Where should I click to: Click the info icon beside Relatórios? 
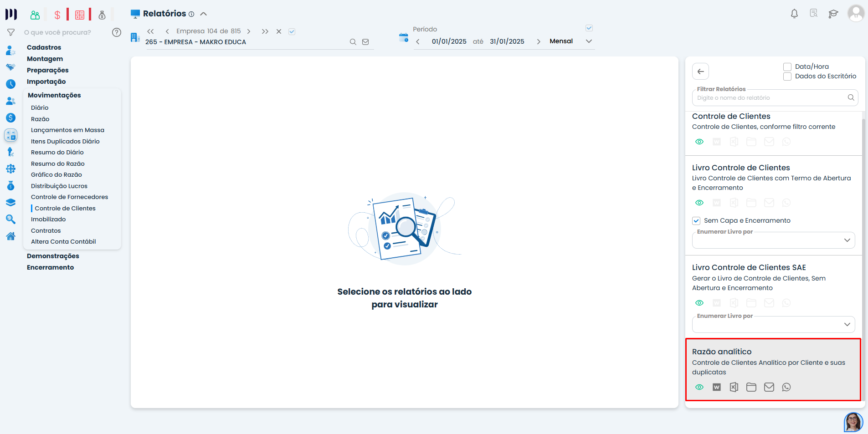click(191, 14)
